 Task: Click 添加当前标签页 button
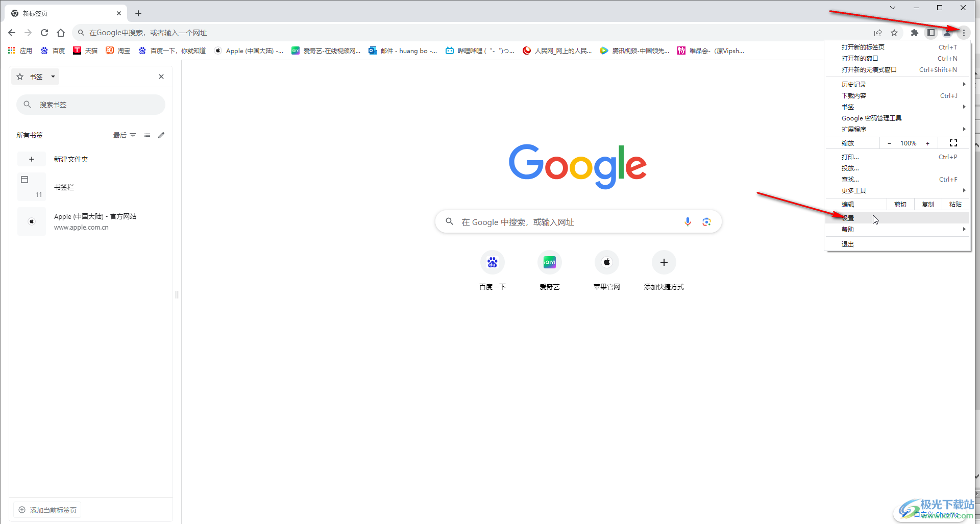point(48,510)
